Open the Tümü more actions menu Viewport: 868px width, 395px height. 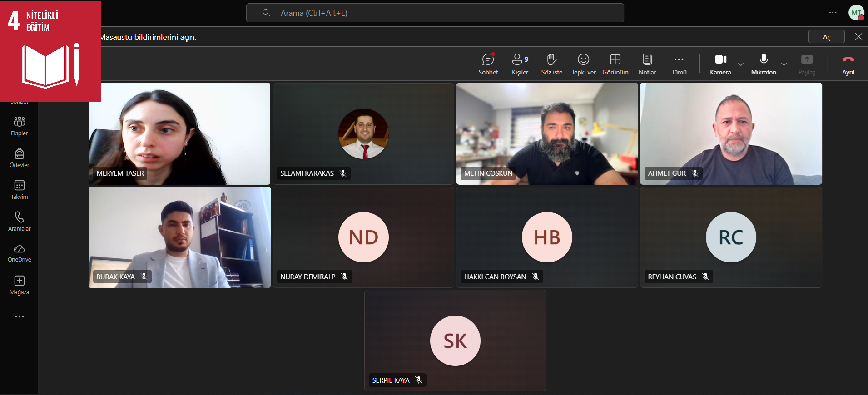679,64
